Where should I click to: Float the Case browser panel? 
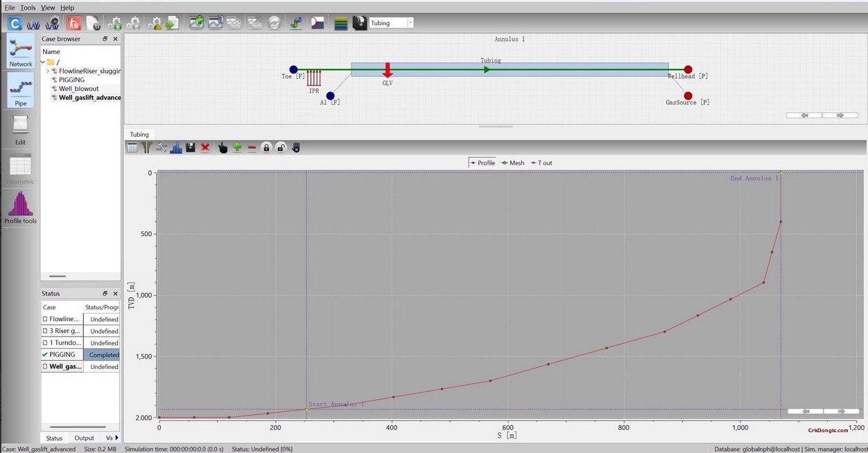coord(105,39)
